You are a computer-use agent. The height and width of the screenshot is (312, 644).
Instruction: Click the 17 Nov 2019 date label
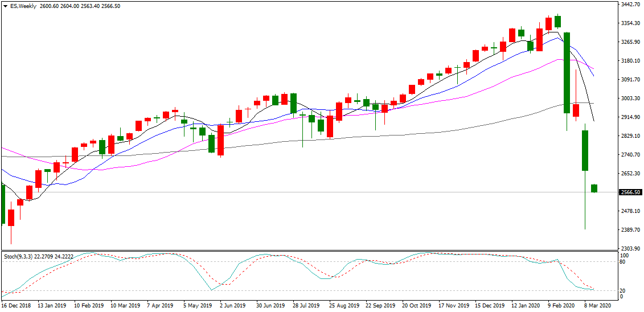pos(454,306)
